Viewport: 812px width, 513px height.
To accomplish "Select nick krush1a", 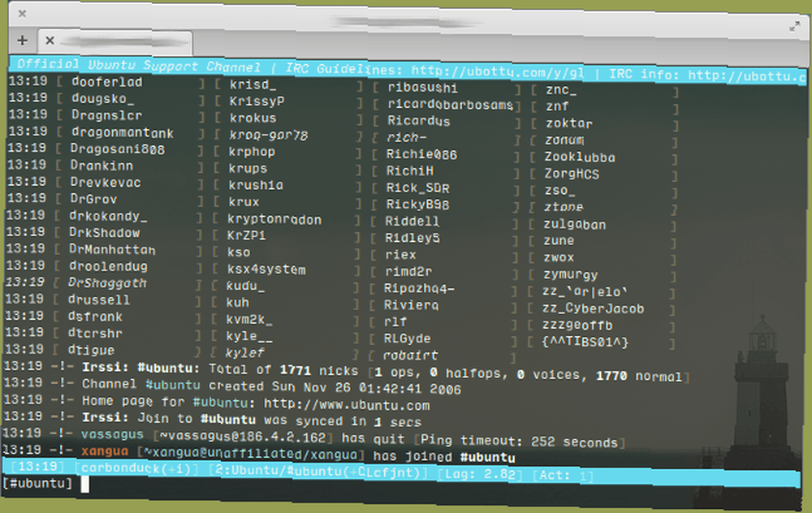I will click(256, 185).
